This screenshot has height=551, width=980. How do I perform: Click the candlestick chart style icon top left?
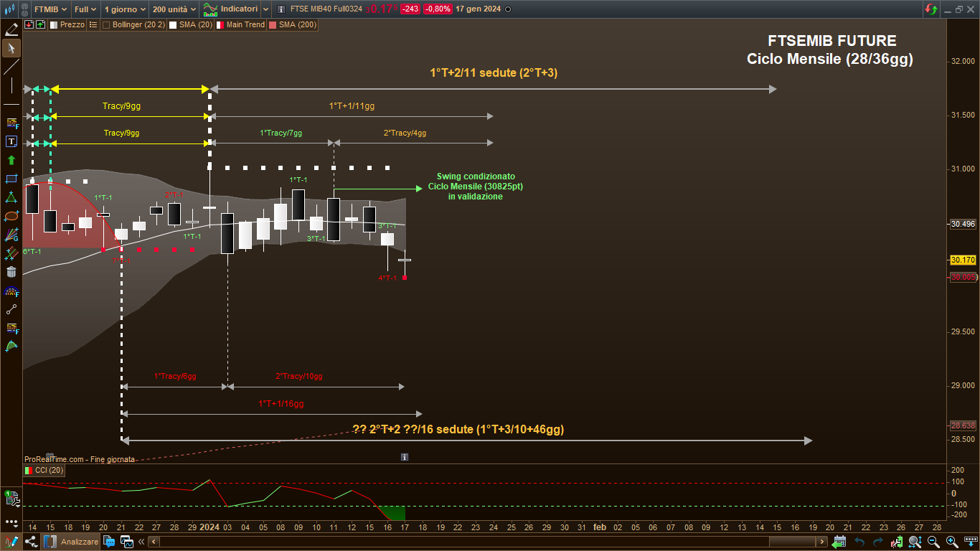click(x=10, y=9)
